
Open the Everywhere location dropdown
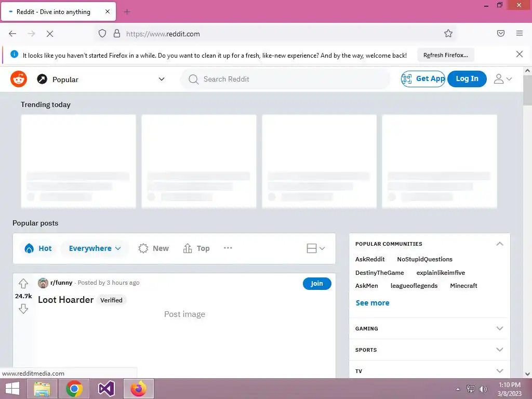95,248
